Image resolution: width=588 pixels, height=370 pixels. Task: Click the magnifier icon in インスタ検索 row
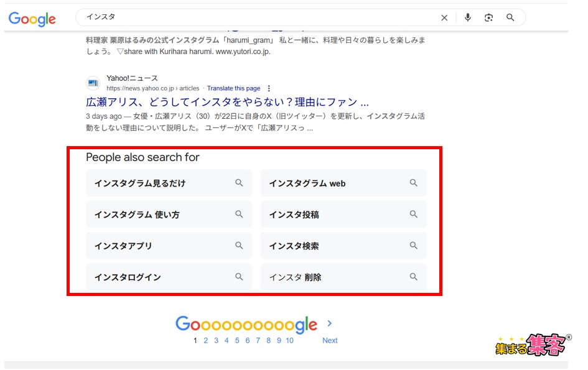pos(413,246)
